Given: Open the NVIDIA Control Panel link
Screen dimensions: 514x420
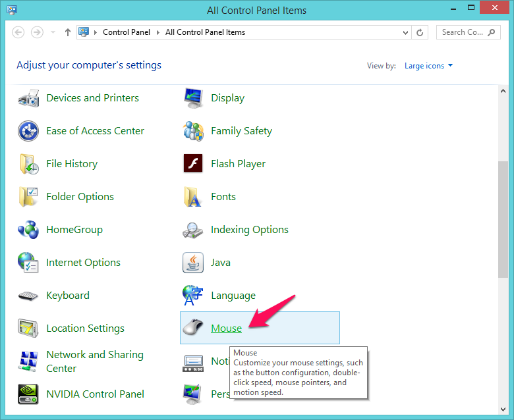Looking at the screenshot, I should tap(95, 394).
